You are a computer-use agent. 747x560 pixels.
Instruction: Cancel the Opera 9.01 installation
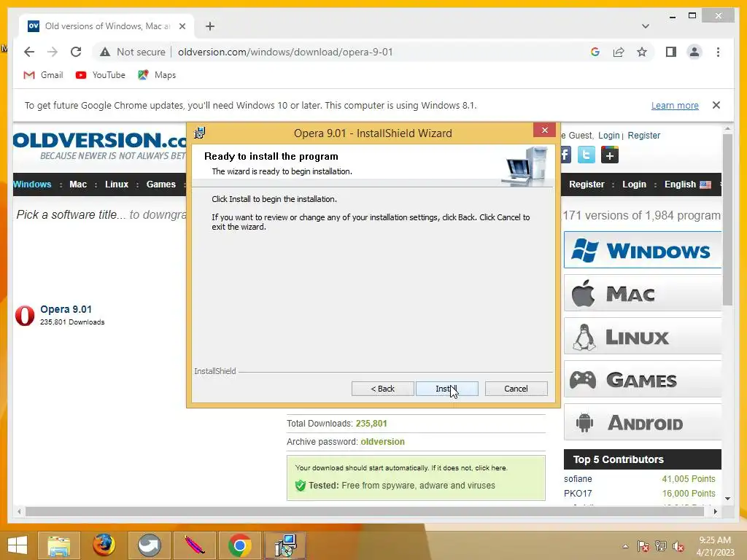coord(516,389)
